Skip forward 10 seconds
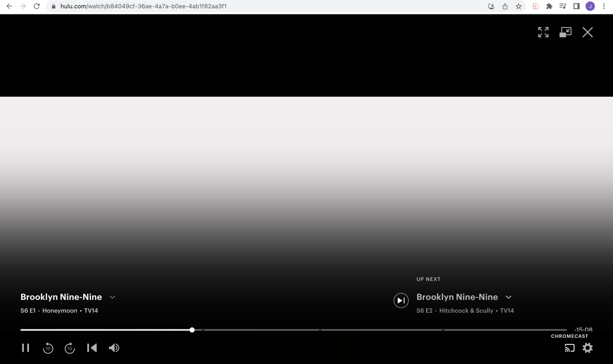The image size is (613, 364). click(x=70, y=348)
